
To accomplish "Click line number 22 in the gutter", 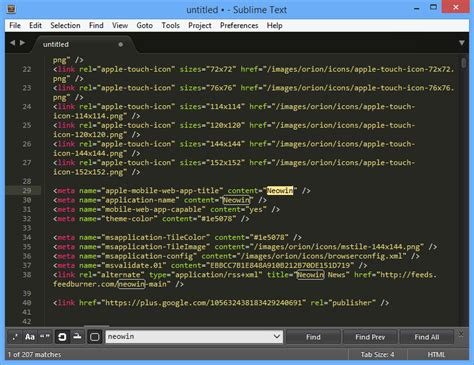I will 27,69.
